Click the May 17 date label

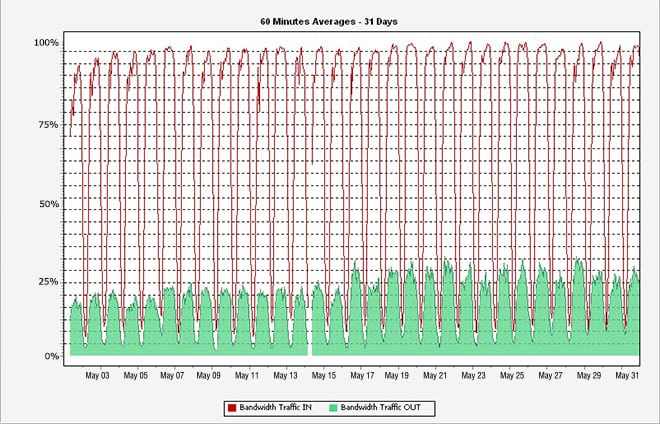[x=362, y=375]
